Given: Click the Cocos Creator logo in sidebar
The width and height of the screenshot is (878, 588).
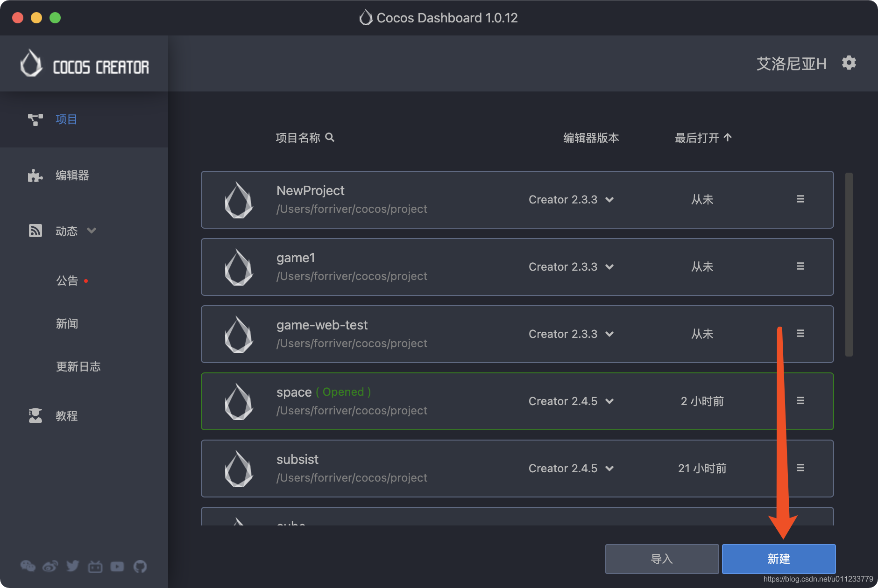Looking at the screenshot, I should [85, 64].
